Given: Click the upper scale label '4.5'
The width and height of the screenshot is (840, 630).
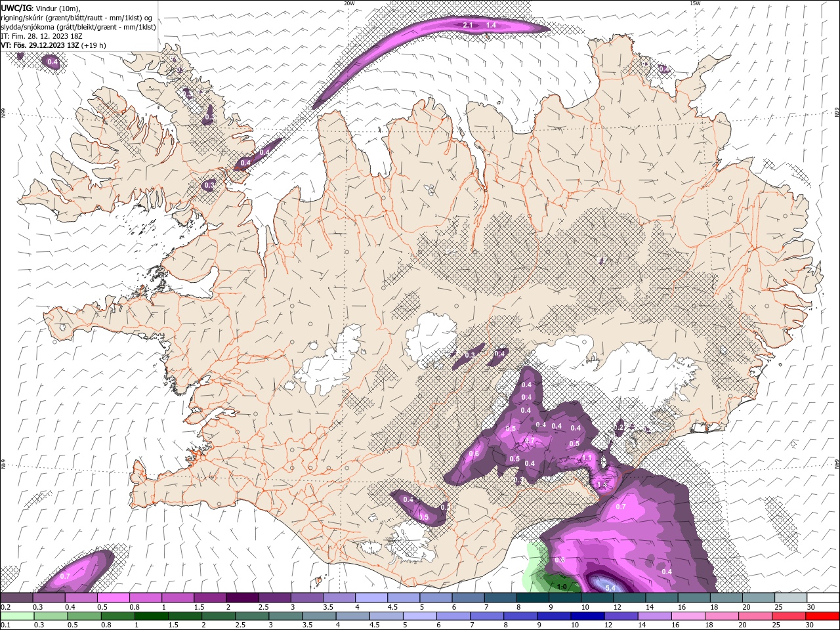Looking at the screenshot, I should point(392,607).
